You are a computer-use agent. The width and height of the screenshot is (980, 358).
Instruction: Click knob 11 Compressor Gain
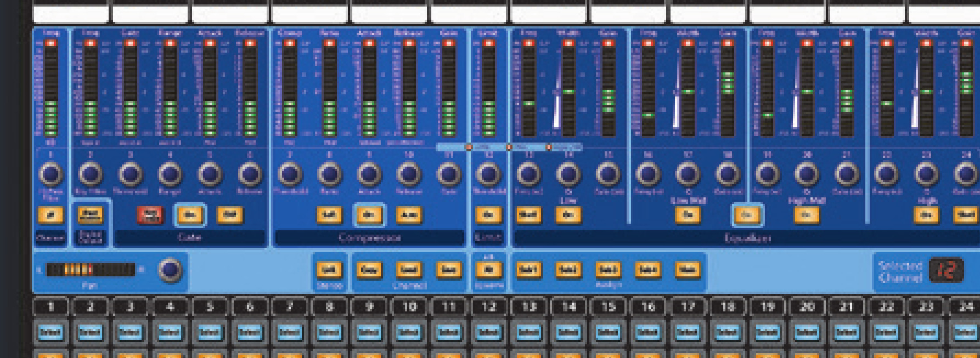tap(448, 174)
